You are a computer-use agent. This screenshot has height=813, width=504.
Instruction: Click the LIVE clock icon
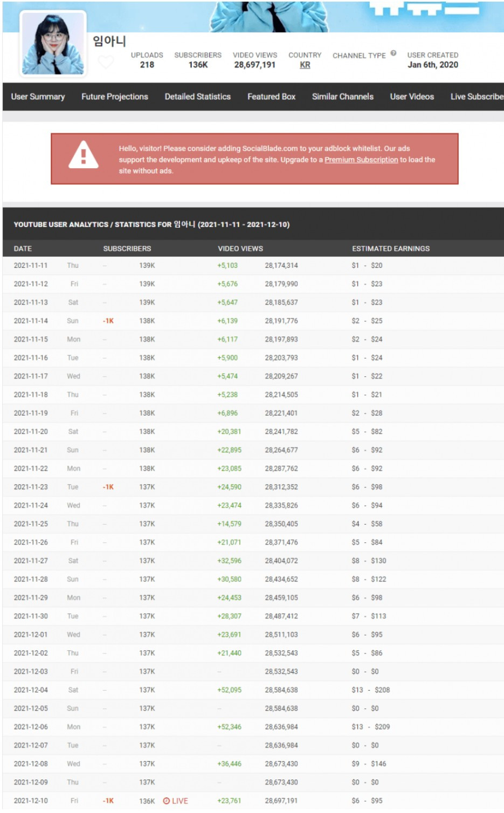pyautogui.click(x=166, y=801)
